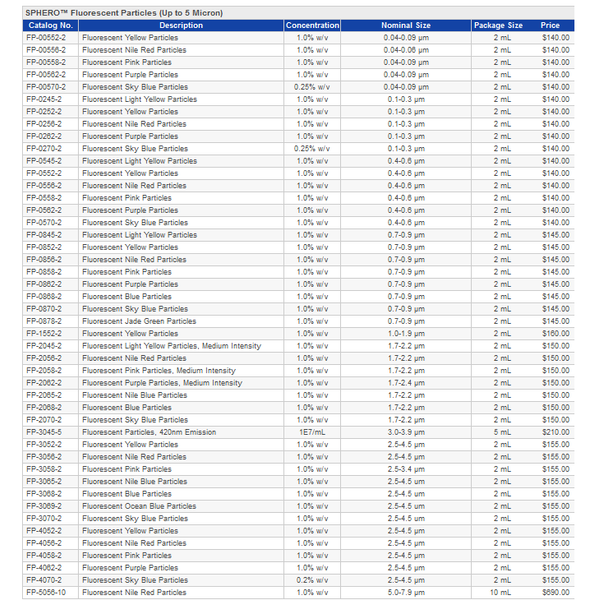The image size is (600, 600).
Task: Click the $210.00 price
Action: [x=556, y=432]
